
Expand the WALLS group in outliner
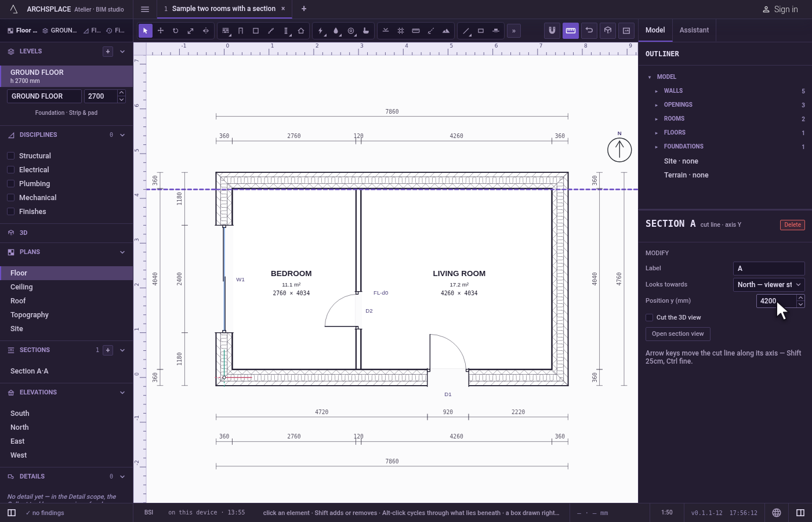pos(657,91)
